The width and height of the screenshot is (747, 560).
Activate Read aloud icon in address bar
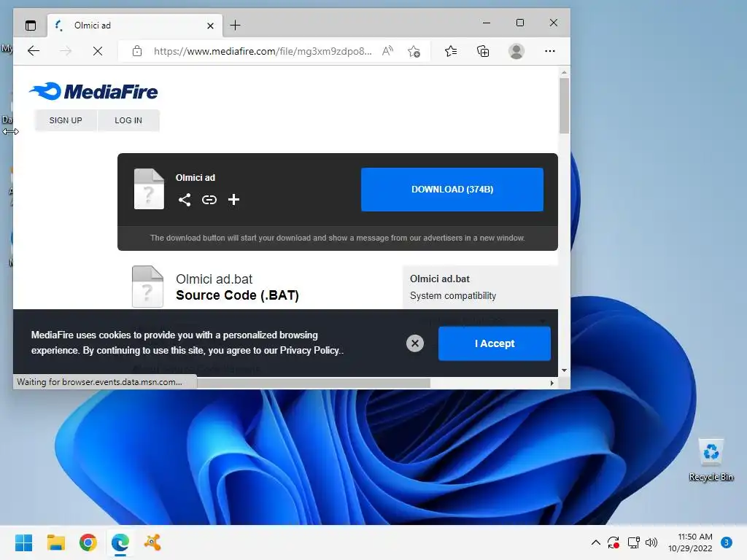[x=388, y=51]
